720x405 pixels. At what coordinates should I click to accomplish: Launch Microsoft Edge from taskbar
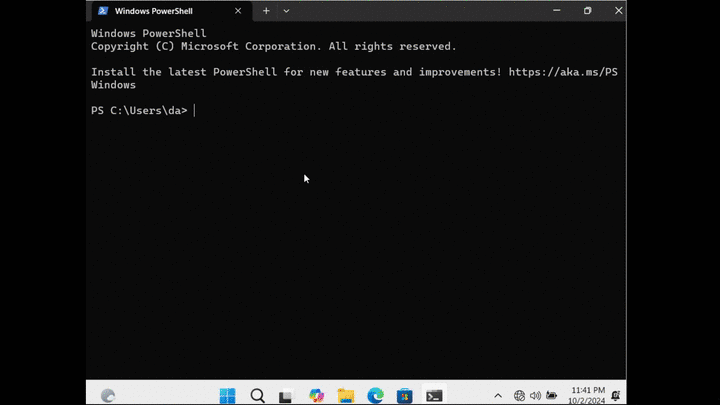coord(375,395)
